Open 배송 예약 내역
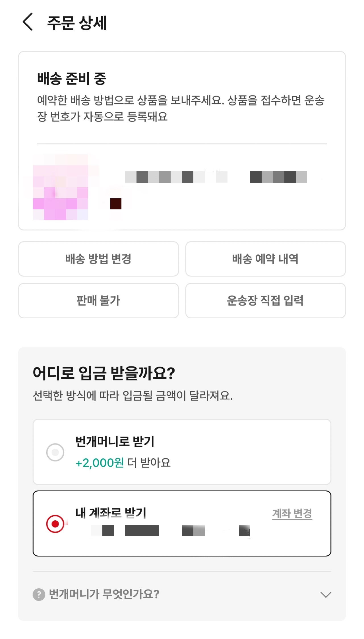This screenshot has height=639, width=364. point(265,259)
